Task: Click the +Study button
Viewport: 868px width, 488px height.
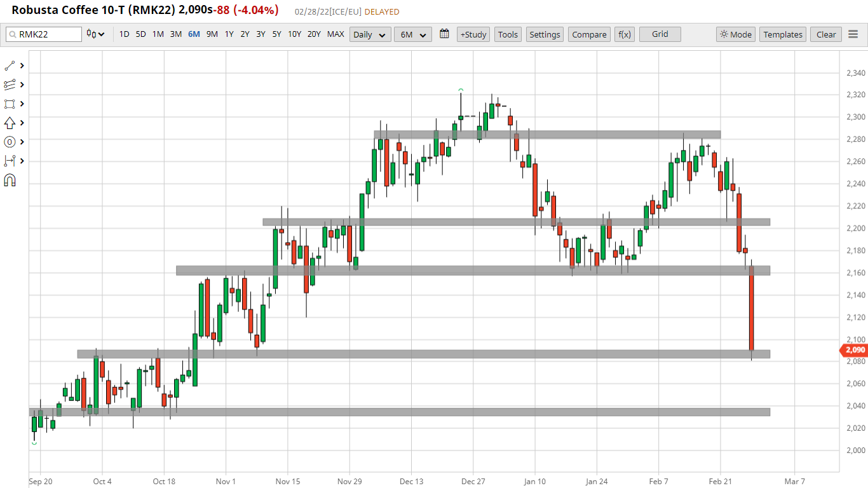Action: pyautogui.click(x=473, y=34)
